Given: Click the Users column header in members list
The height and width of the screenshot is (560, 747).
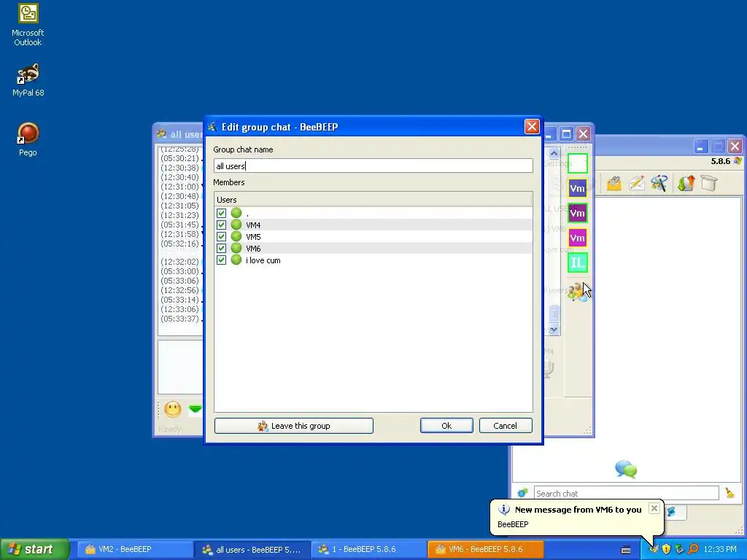Looking at the screenshot, I should coord(373,200).
